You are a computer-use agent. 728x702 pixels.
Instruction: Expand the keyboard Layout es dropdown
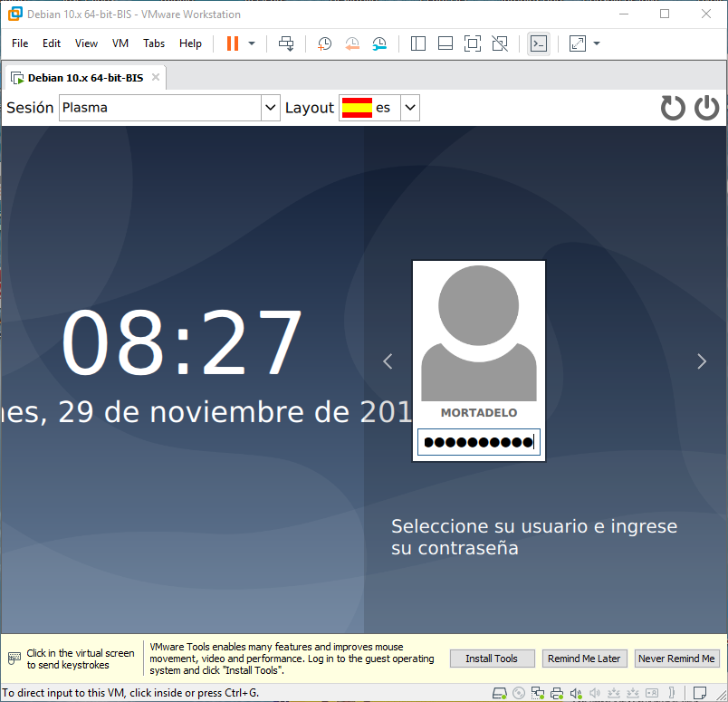pos(410,108)
